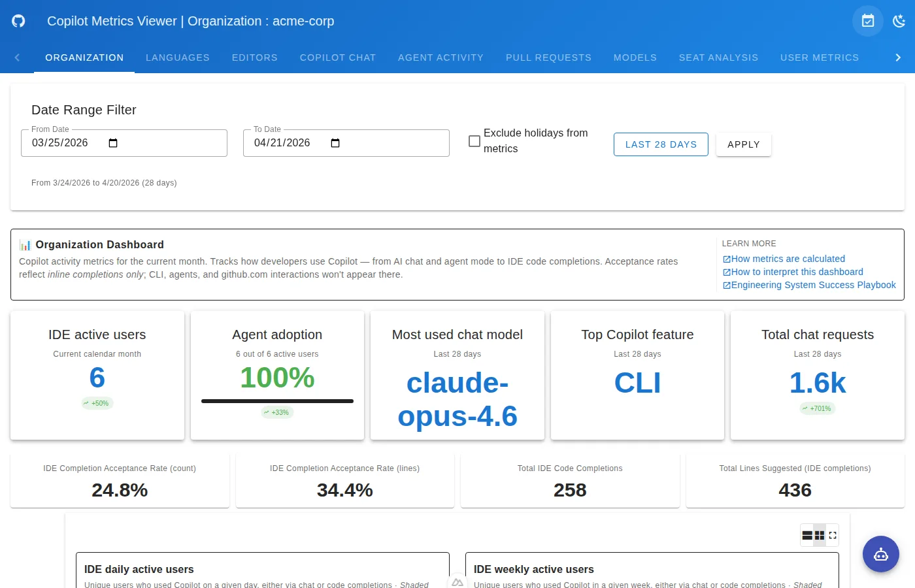
Task: Click the external-link icon beside 'How metrics are calculated'
Action: [726, 259]
